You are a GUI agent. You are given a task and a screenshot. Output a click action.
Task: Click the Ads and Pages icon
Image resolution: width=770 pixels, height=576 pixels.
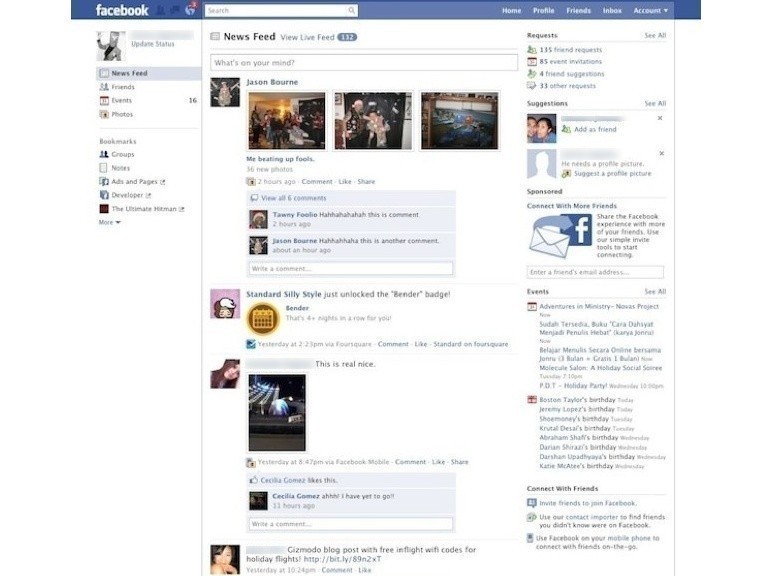[x=104, y=182]
